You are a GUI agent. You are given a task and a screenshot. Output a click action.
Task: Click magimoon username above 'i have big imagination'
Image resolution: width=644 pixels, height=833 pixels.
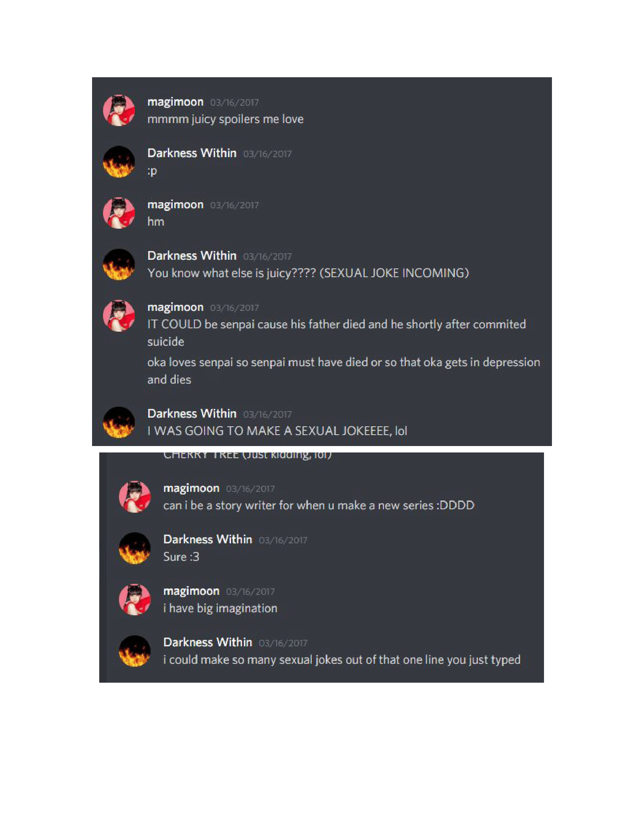pyautogui.click(x=191, y=591)
